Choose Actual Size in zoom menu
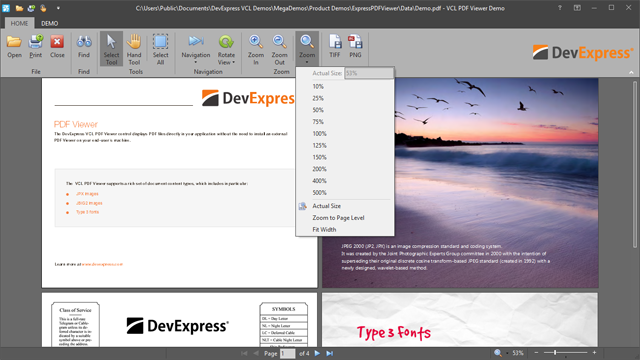The height and width of the screenshot is (360, 640). (x=345, y=206)
